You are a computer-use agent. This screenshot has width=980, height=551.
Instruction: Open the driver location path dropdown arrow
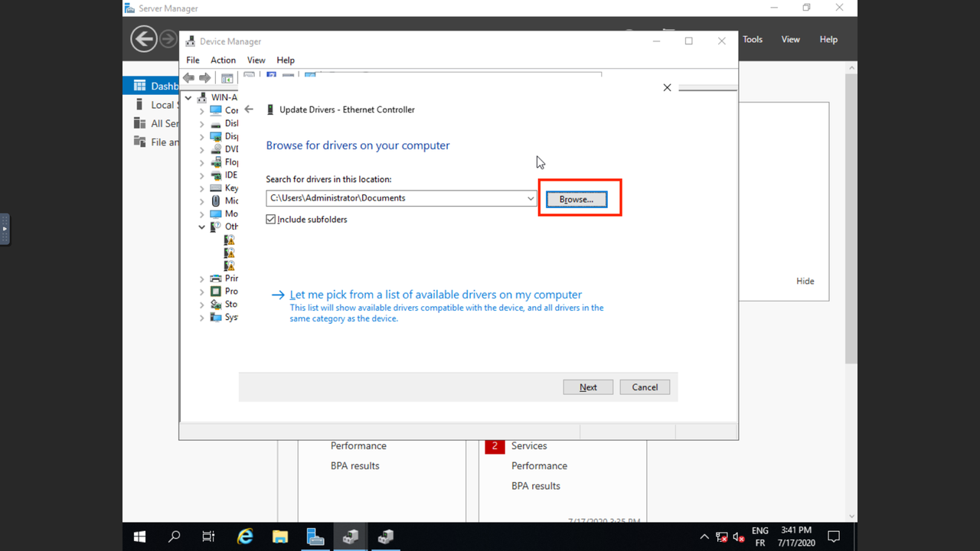click(531, 198)
